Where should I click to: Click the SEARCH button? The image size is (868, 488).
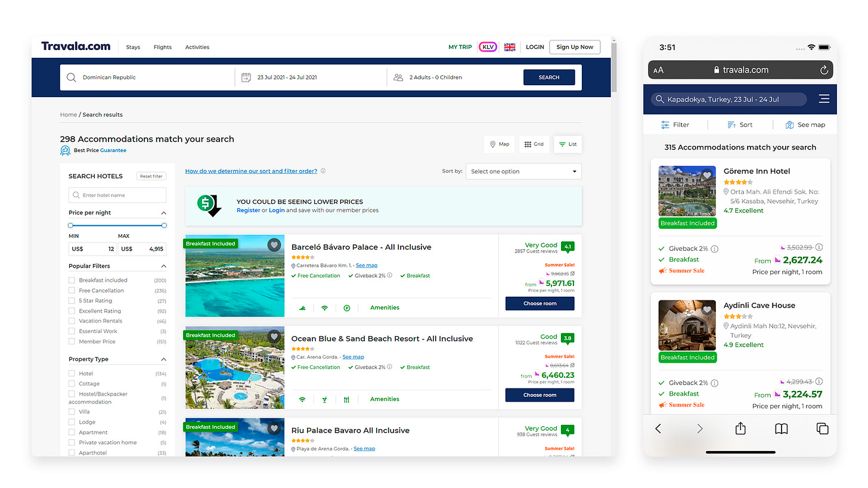click(x=549, y=77)
